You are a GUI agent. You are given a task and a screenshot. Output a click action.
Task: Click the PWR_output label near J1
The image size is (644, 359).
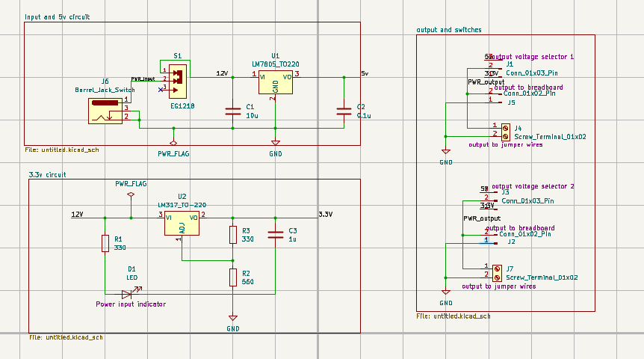click(486, 82)
